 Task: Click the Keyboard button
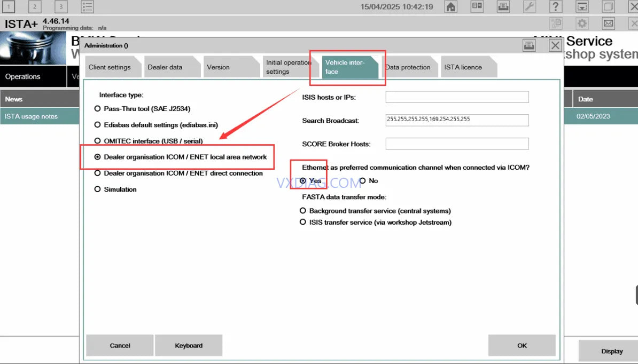point(189,345)
